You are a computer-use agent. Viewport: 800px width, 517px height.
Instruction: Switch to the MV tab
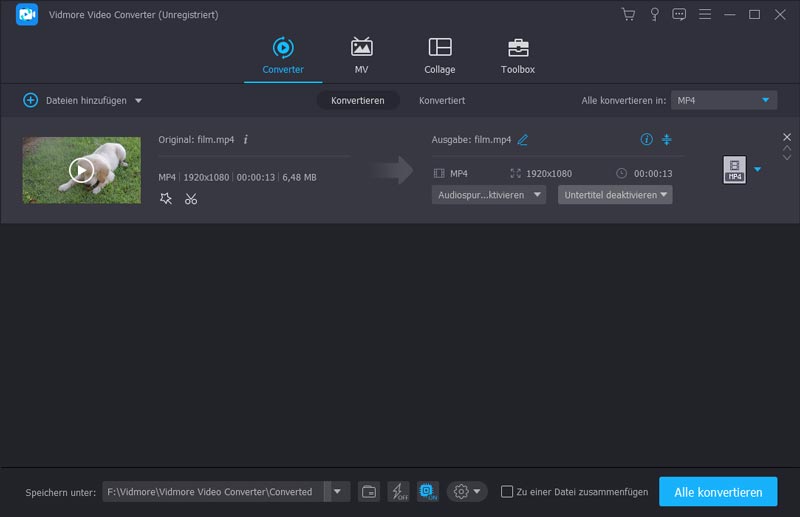(x=361, y=56)
